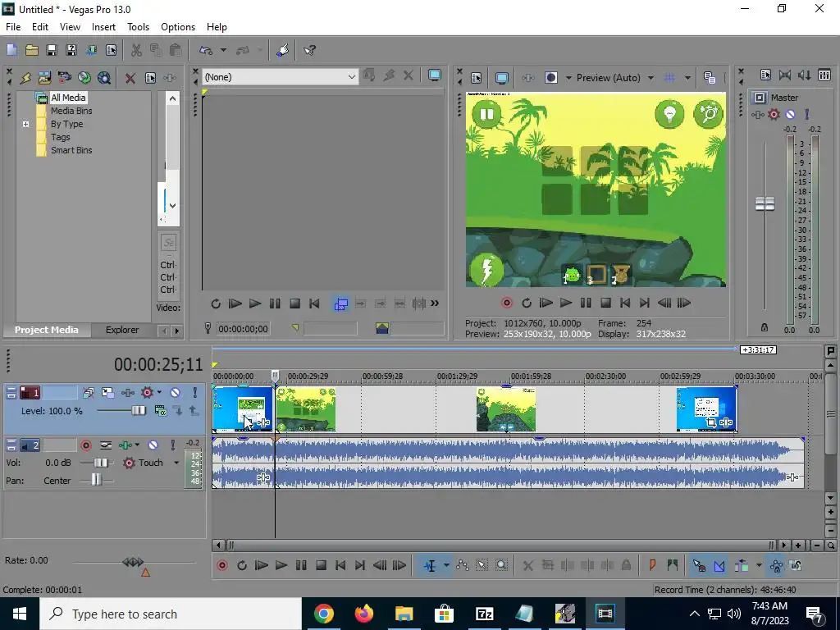Viewport: 840px width, 630px height.
Task: Click Get Media from Web icon
Action: [x=104, y=78]
